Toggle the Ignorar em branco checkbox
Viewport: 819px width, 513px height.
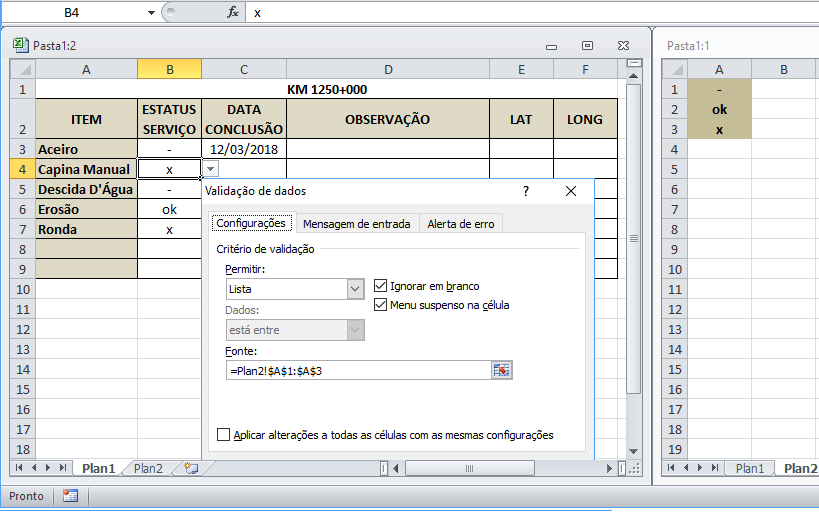[x=380, y=286]
